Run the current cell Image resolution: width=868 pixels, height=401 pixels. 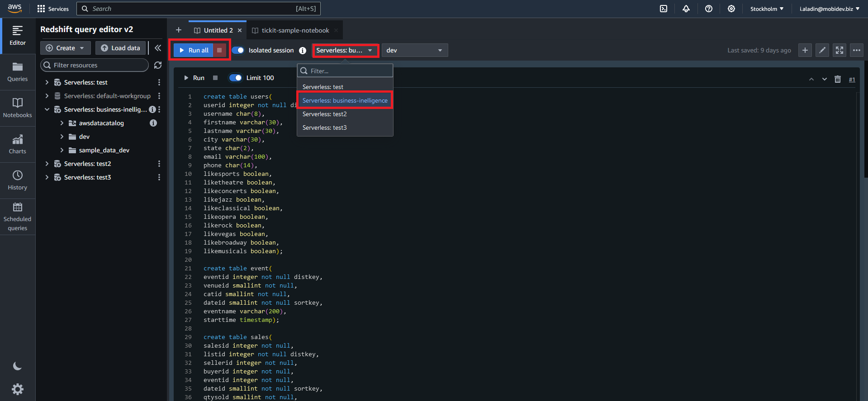[x=194, y=78]
